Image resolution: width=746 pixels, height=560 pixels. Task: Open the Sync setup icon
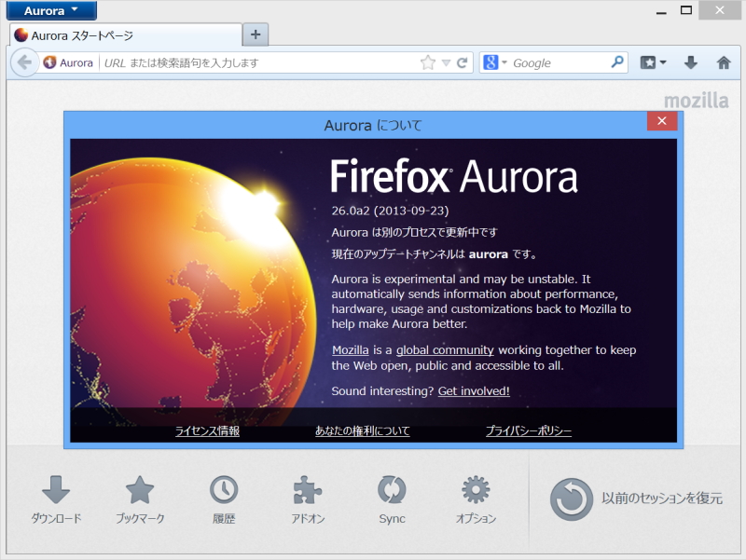[x=391, y=489]
